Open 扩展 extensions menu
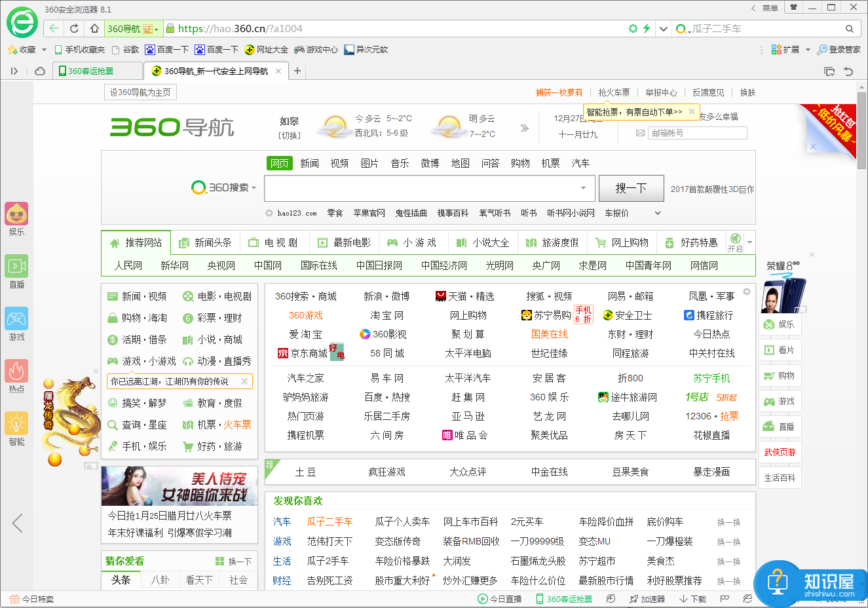 click(785, 49)
